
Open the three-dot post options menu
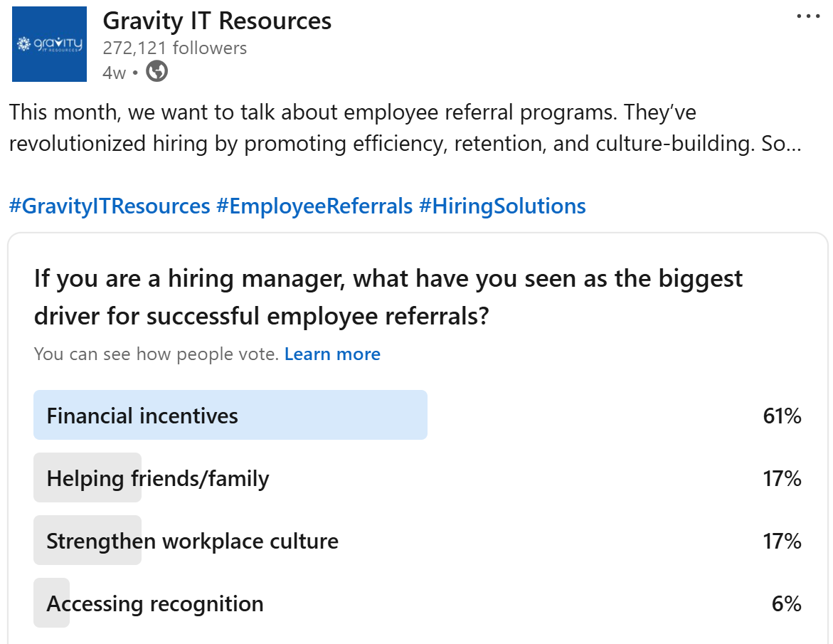808,17
